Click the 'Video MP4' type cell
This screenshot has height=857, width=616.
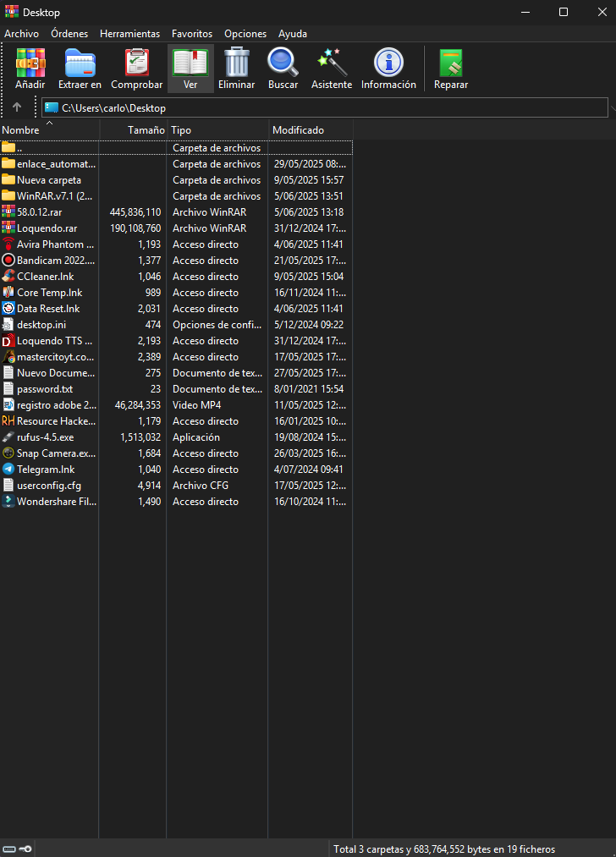coord(197,405)
